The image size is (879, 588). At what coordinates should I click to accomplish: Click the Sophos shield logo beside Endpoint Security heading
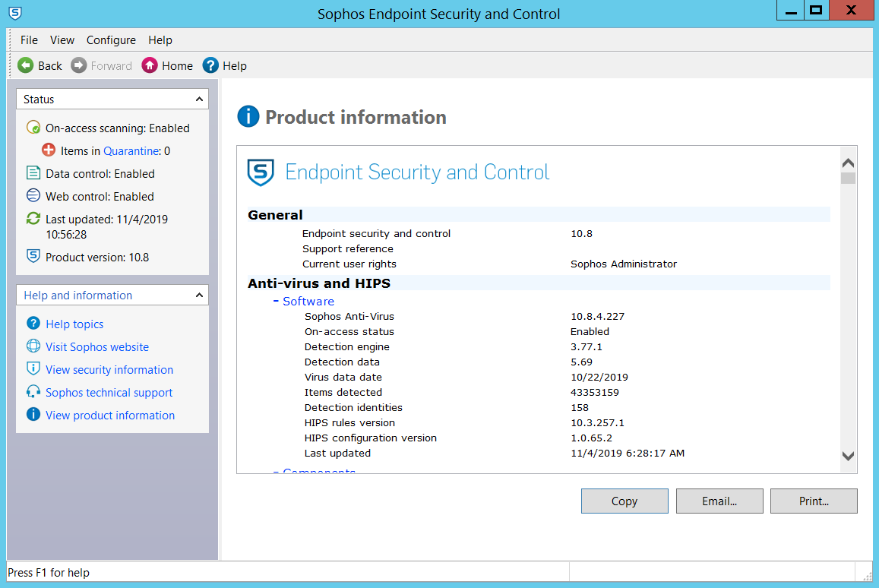click(260, 172)
